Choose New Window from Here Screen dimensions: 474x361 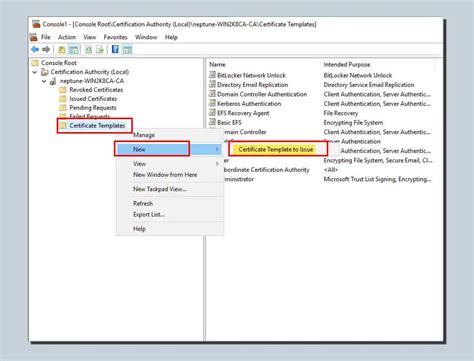pyautogui.click(x=165, y=175)
